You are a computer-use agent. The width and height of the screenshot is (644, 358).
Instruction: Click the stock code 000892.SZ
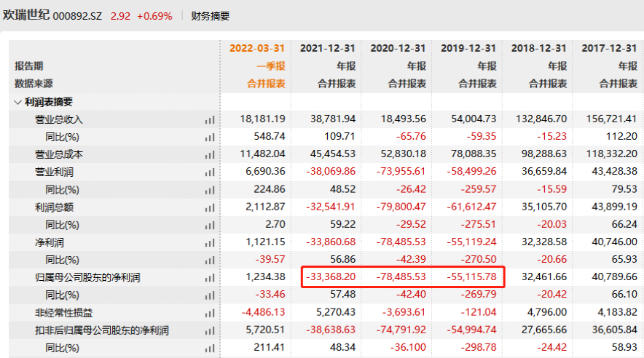coord(80,15)
